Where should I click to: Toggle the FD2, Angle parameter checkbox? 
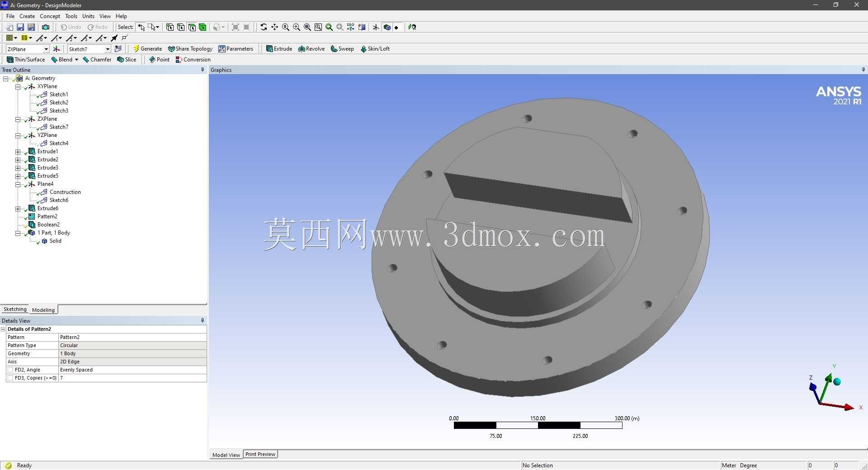[10, 370]
